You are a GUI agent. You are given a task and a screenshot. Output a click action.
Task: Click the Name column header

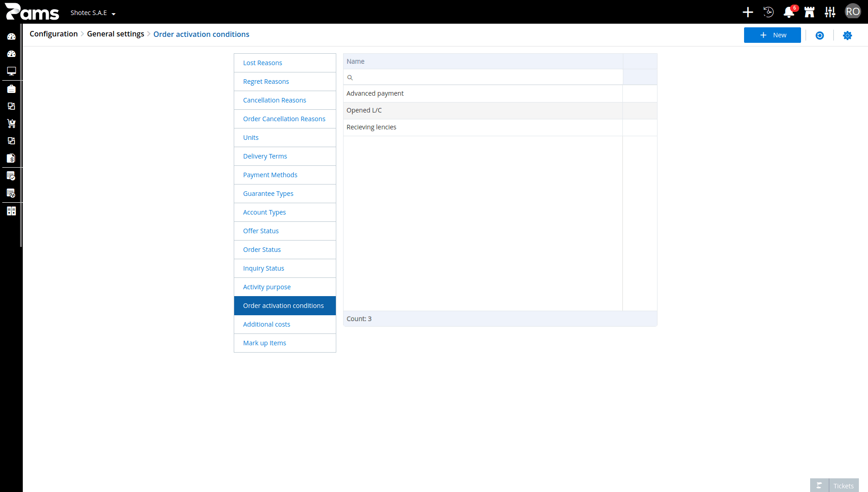tap(483, 61)
